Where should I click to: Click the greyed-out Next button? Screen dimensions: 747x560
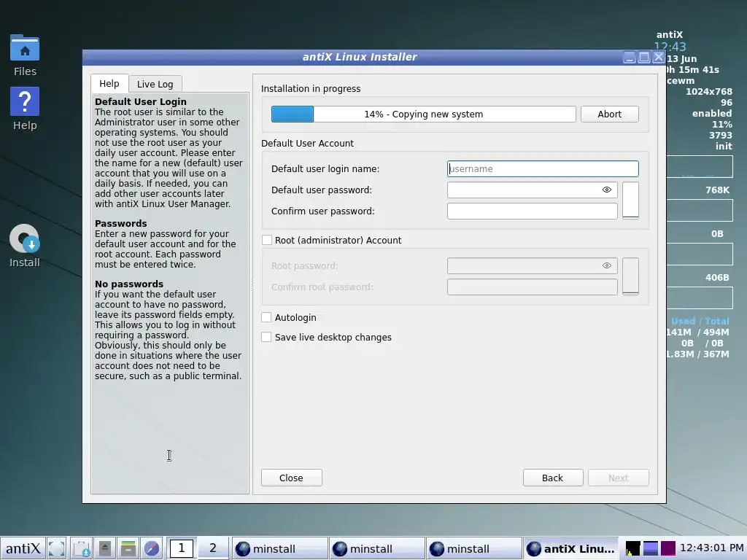point(619,478)
